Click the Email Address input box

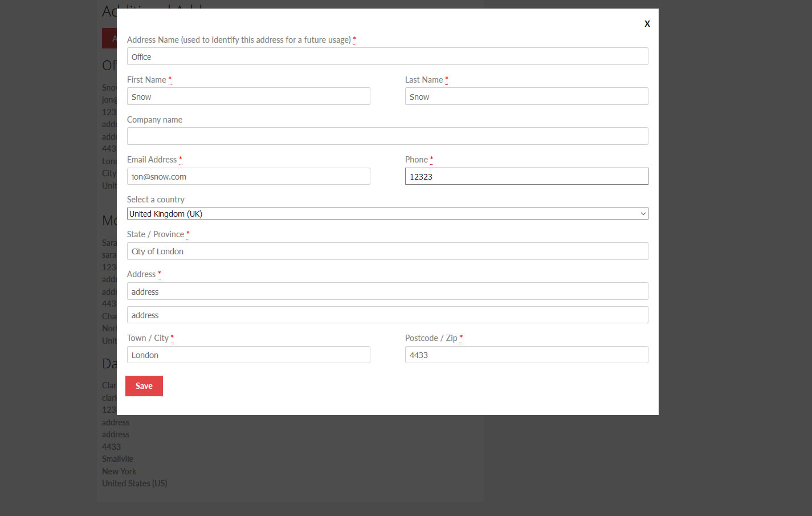pos(248,176)
